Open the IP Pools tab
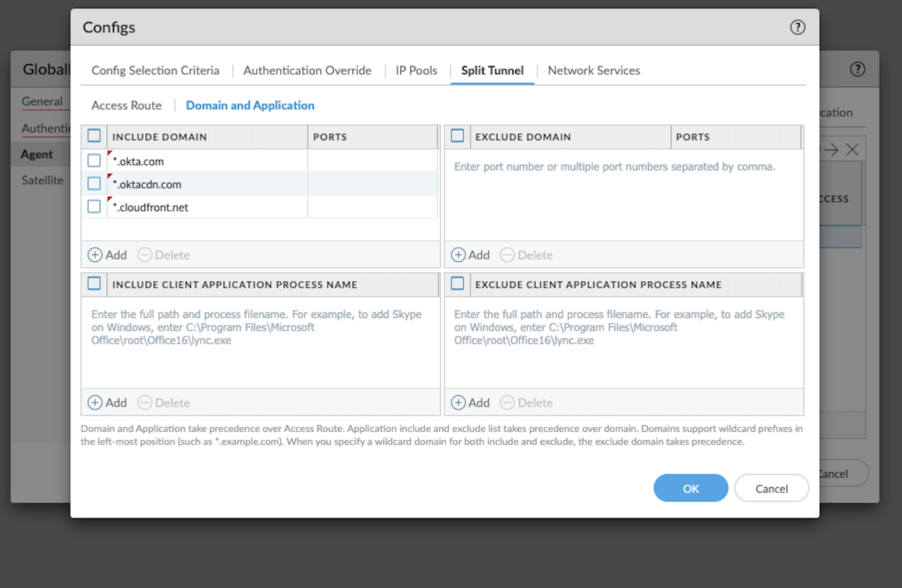Image resolution: width=902 pixels, height=588 pixels. coord(416,71)
